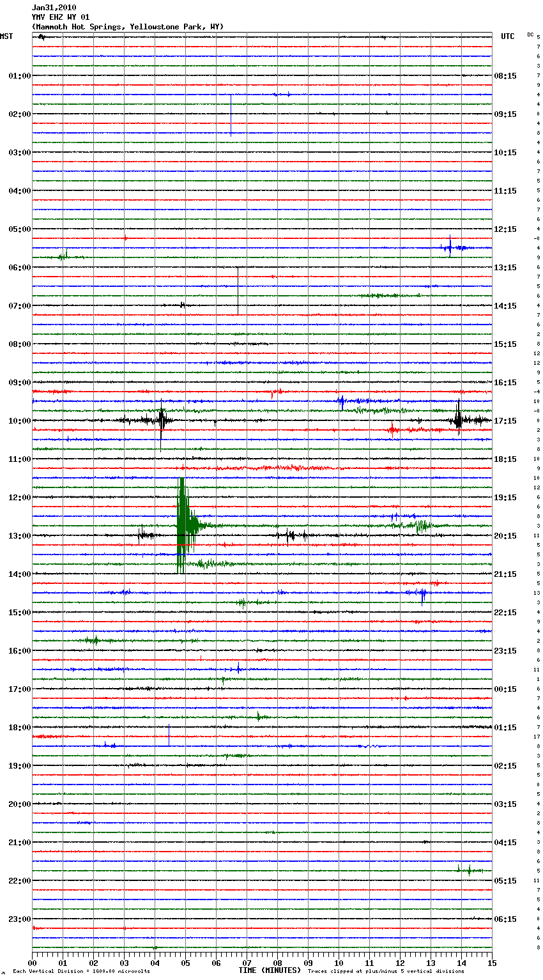Click minute 08 on the bottom axis
The image size is (543, 980).
tap(277, 963)
